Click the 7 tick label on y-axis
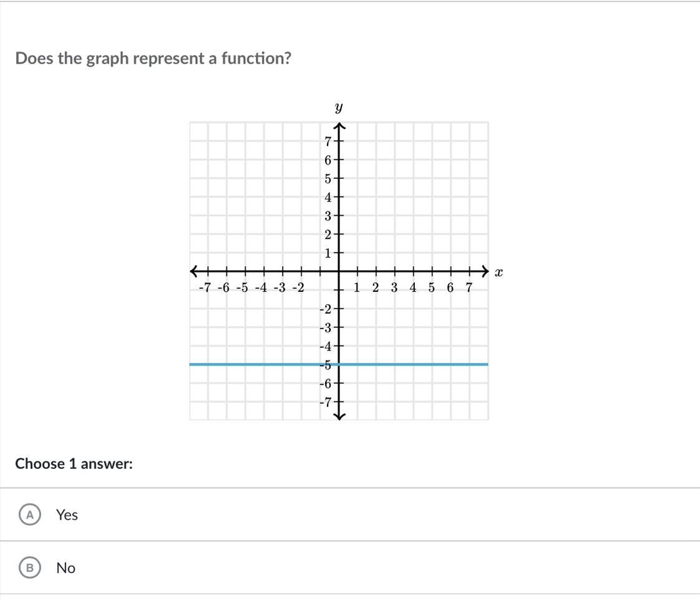This screenshot has height=601, width=700. point(328,142)
